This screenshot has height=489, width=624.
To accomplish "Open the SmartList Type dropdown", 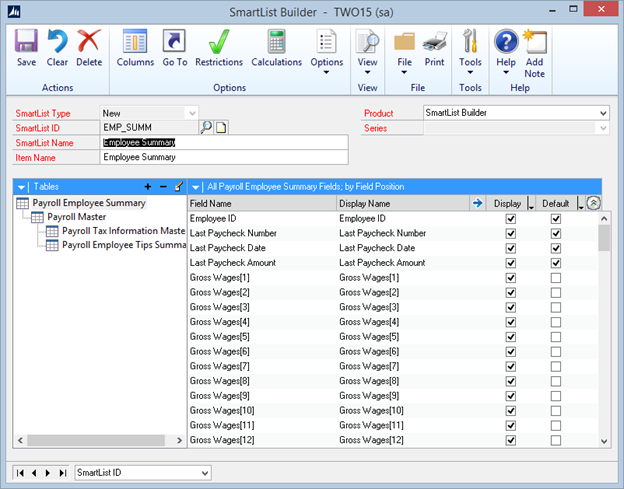I will pos(192,113).
